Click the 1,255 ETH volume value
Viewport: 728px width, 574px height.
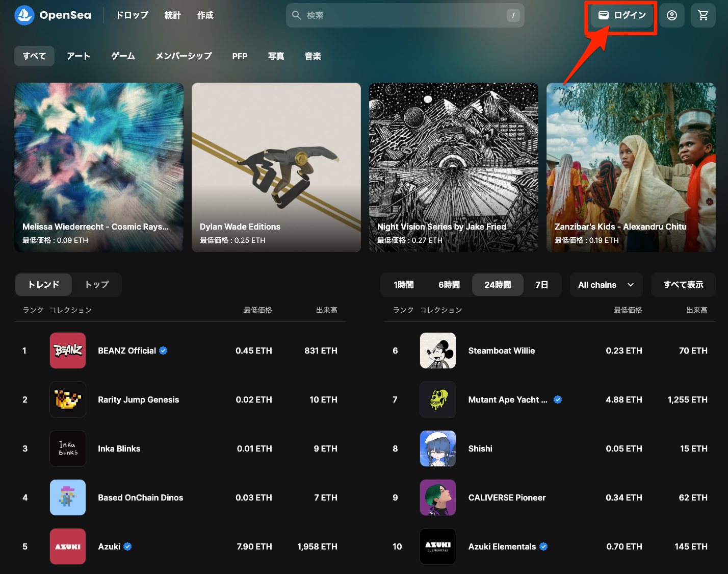[687, 400]
